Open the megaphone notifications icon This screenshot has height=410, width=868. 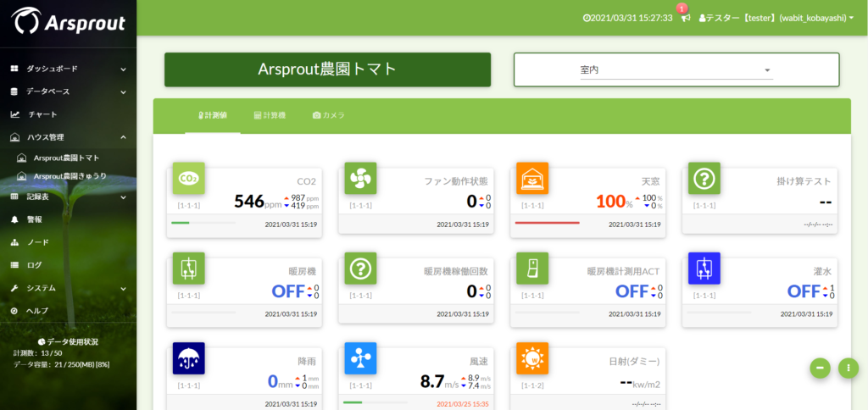click(686, 19)
